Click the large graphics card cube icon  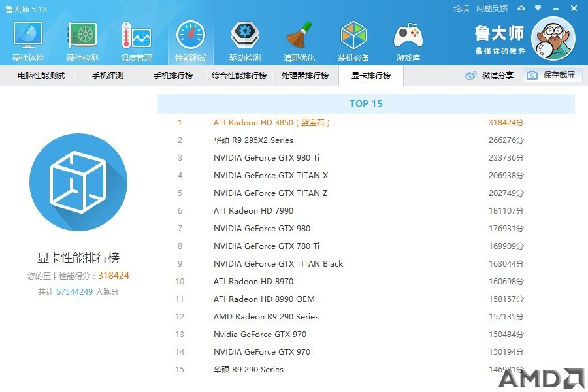coord(78,182)
